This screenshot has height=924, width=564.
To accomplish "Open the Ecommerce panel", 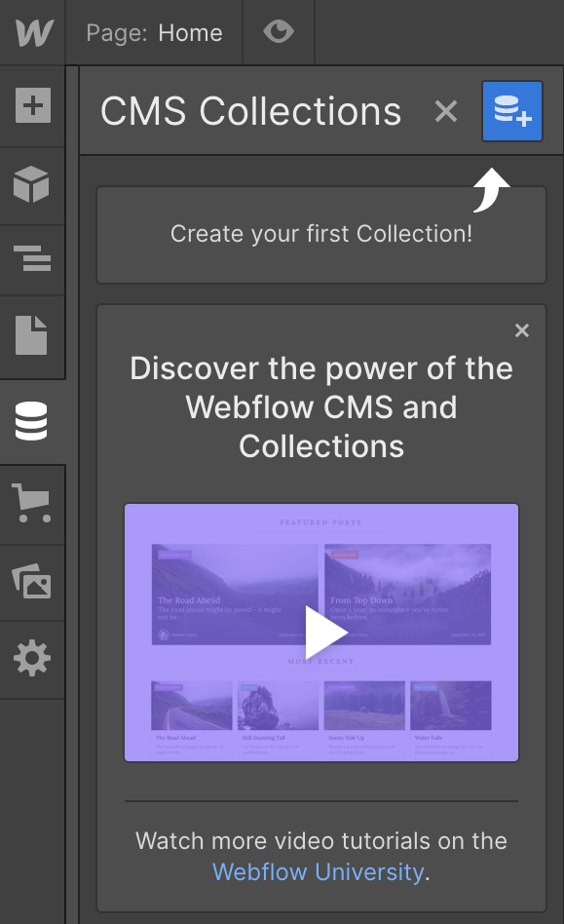I will pyautogui.click(x=33, y=503).
